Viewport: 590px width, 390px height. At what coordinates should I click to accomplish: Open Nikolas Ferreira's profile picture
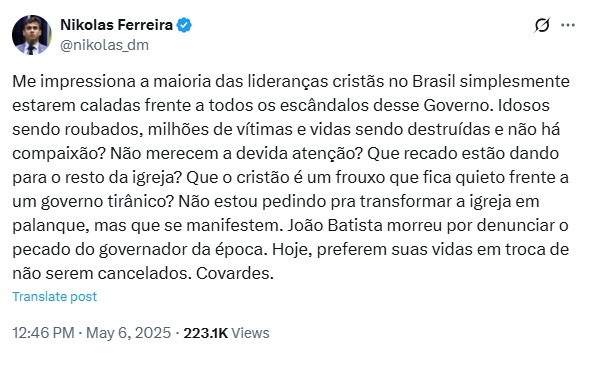(x=32, y=35)
